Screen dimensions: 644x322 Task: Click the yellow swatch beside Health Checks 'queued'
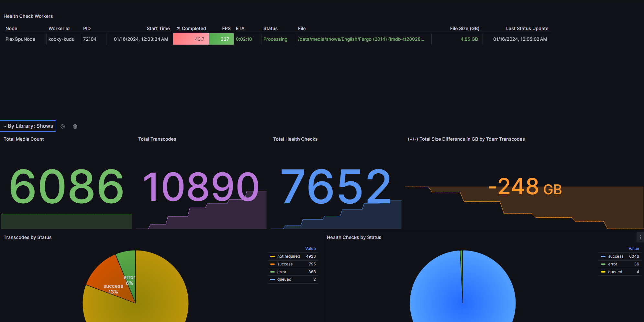coord(603,272)
